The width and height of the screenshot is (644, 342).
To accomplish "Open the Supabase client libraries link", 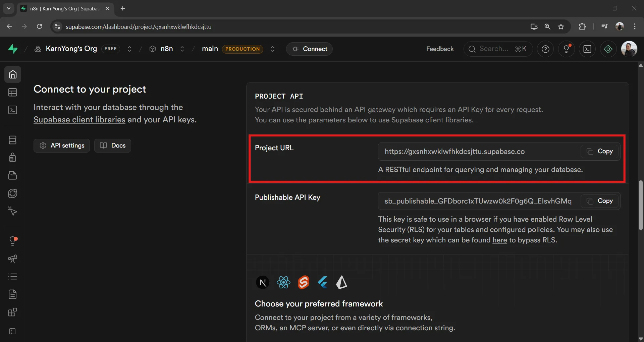I will (x=79, y=120).
